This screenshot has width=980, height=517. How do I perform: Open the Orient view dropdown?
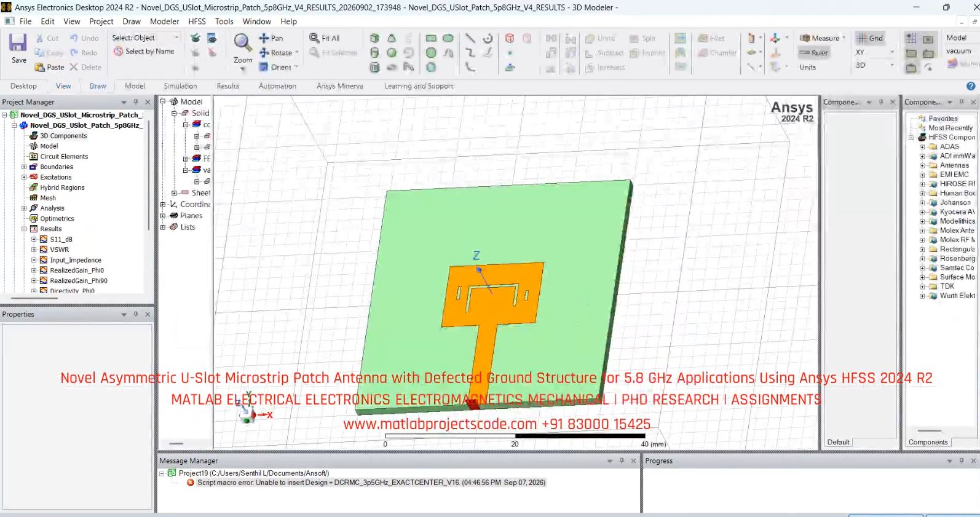(x=296, y=67)
